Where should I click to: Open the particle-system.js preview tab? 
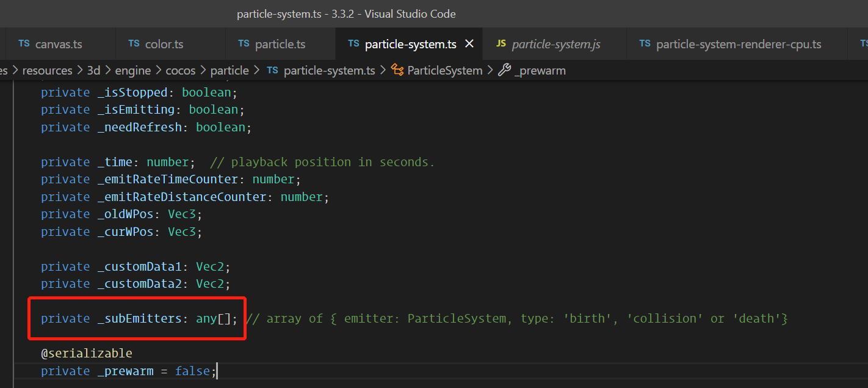pos(556,45)
